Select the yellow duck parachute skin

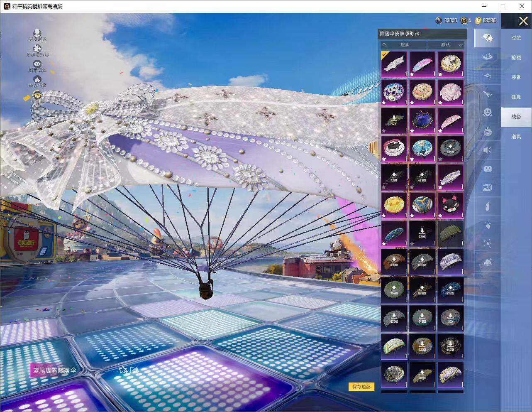coord(394,205)
